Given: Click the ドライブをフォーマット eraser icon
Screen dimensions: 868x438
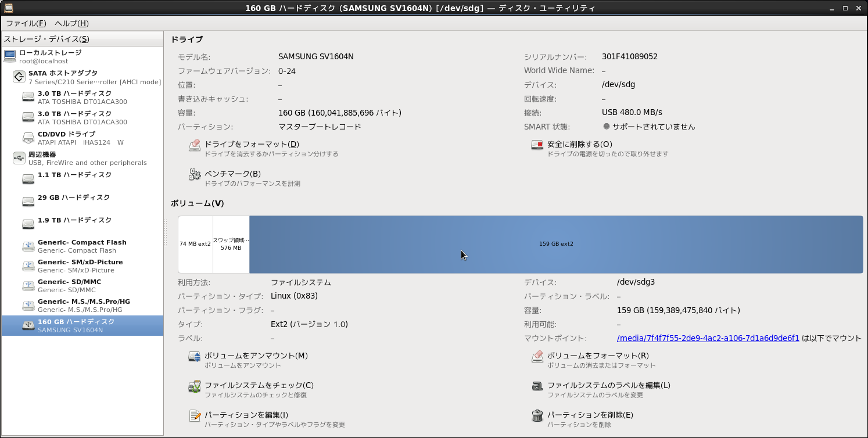Looking at the screenshot, I should coord(195,145).
